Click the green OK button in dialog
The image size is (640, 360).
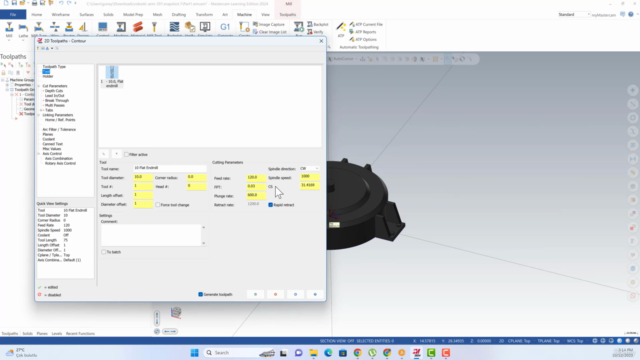point(256,294)
